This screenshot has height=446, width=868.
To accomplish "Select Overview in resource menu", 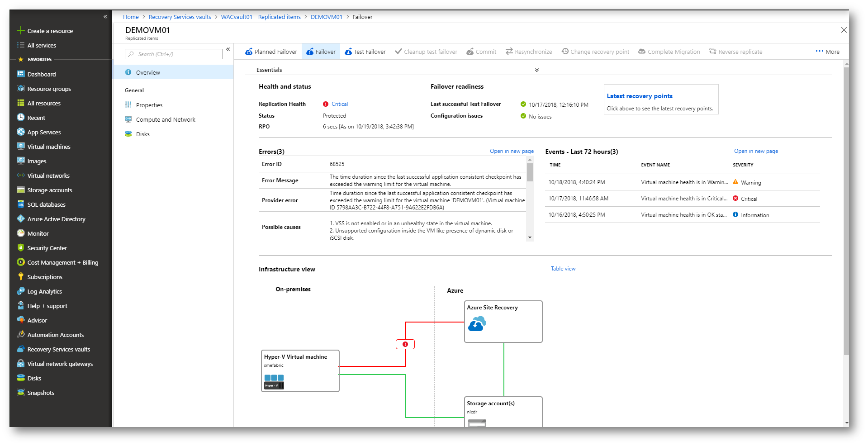I will coord(173,72).
